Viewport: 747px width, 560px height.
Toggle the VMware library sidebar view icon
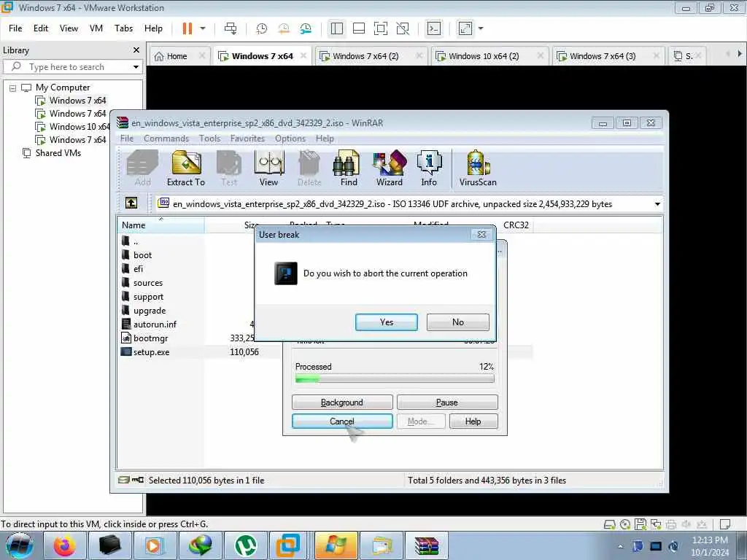pos(337,28)
